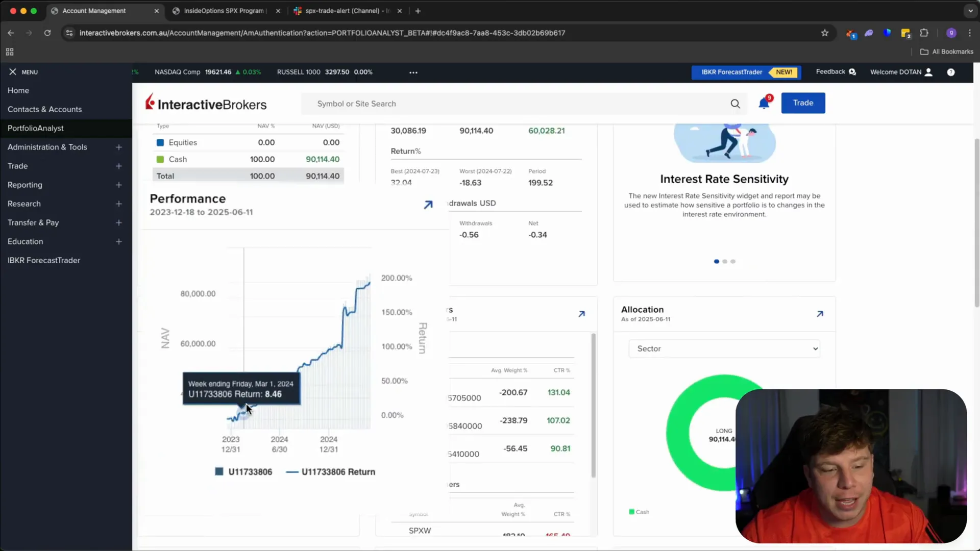The image size is (980, 551).
Task: Click the NASDAQ Comp ticker quote
Action: pos(208,72)
